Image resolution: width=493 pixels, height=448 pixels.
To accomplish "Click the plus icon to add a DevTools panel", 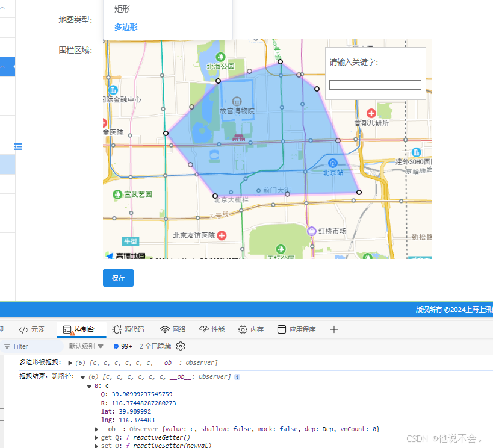I will click(333, 329).
